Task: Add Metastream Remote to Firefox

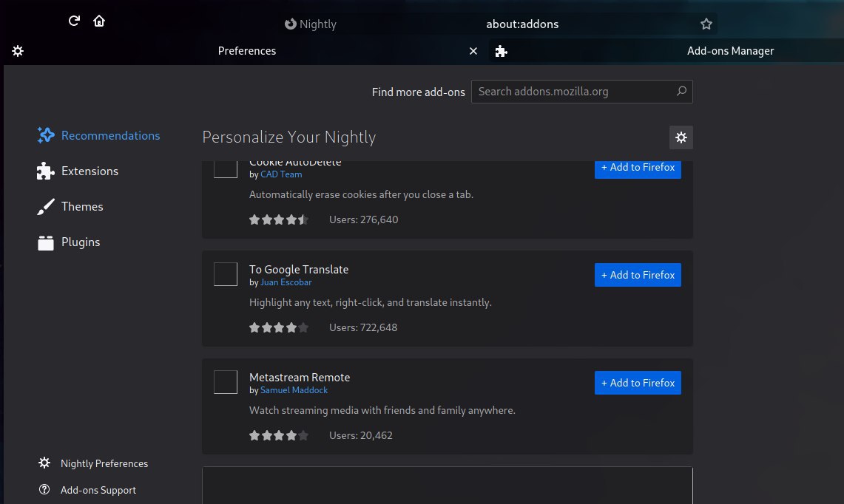Action: click(638, 383)
